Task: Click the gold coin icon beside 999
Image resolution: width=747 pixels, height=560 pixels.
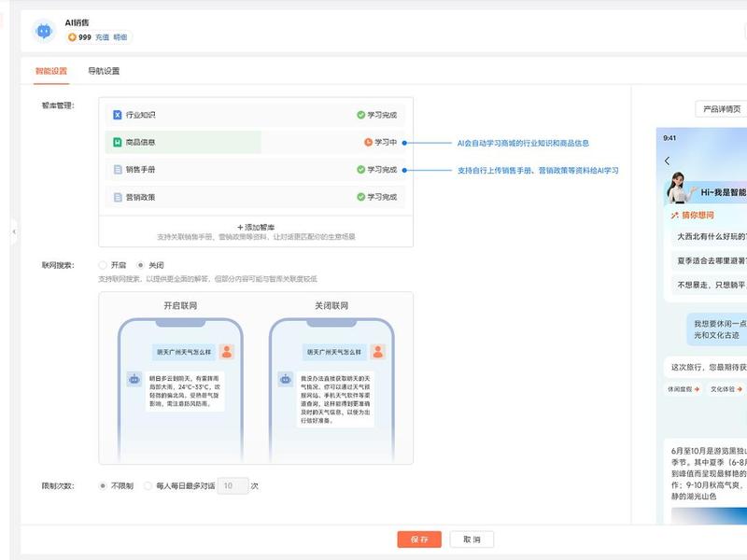Action: click(x=72, y=37)
